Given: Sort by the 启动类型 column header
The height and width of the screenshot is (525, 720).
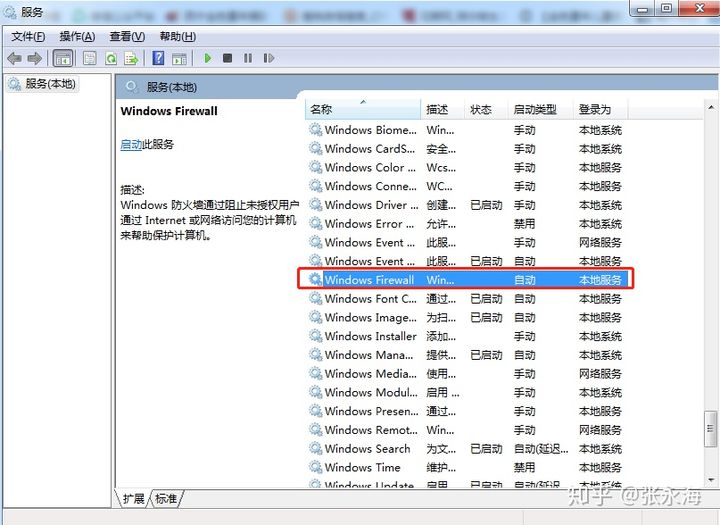Looking at the screenshot, I should 535,109.
